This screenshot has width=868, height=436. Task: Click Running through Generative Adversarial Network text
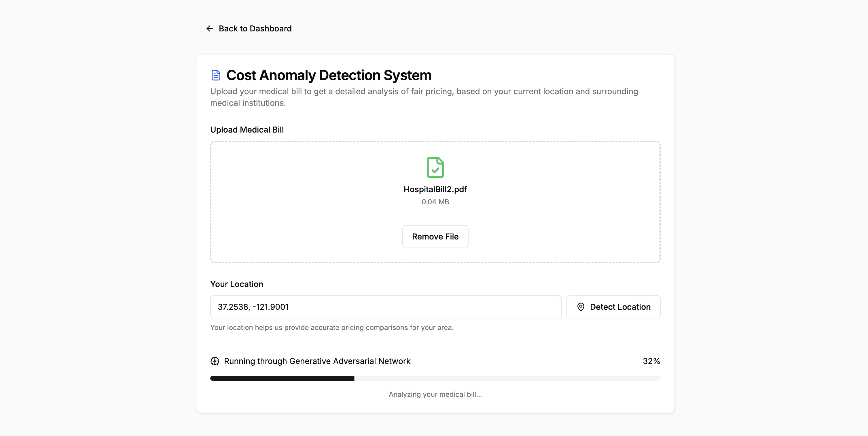coord(317,361)
